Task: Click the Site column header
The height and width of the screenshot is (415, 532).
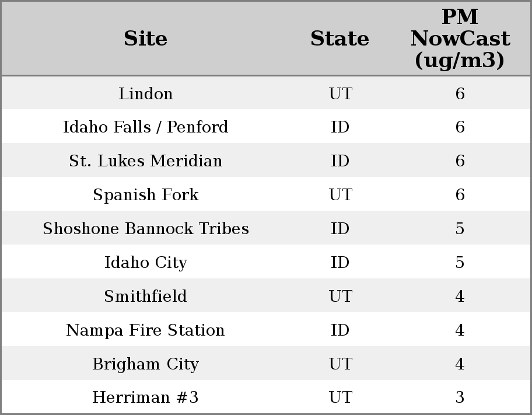Action: click(x=145, y=39)
